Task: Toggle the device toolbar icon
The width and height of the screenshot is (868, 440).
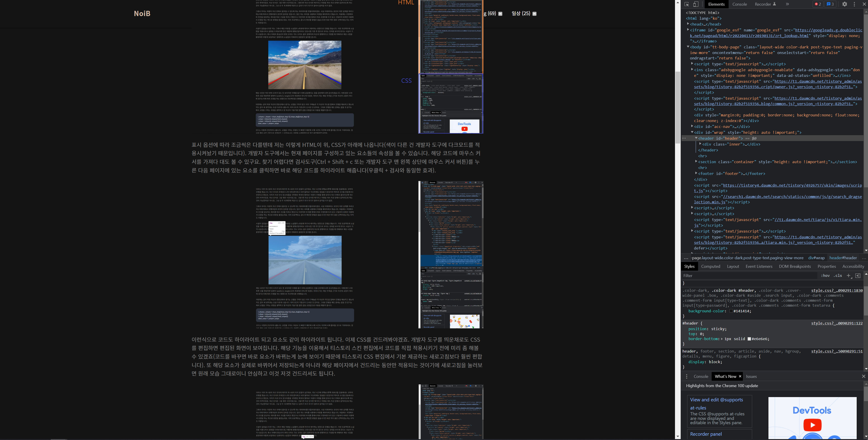Action: coord(696,4)
